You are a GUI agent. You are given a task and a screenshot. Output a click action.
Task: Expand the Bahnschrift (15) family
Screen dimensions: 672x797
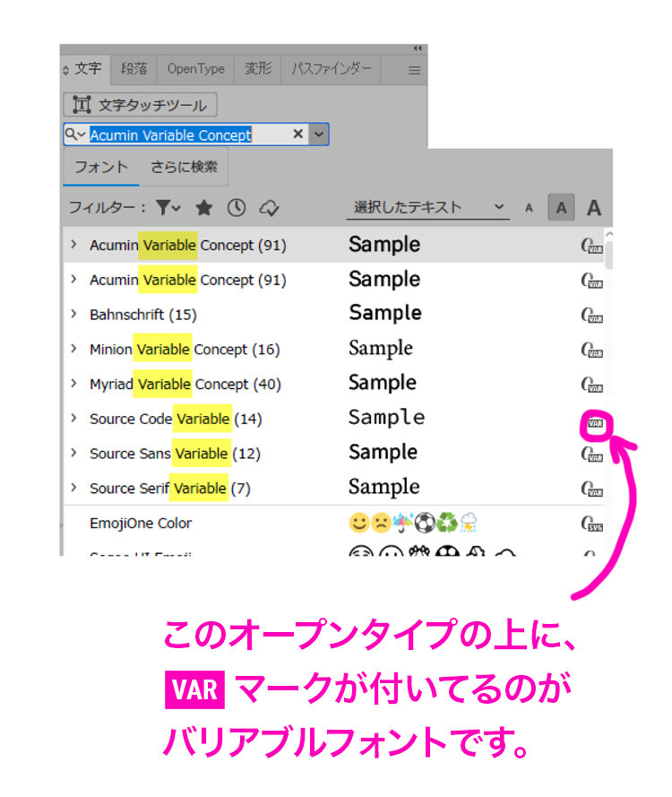coord(74,314)
